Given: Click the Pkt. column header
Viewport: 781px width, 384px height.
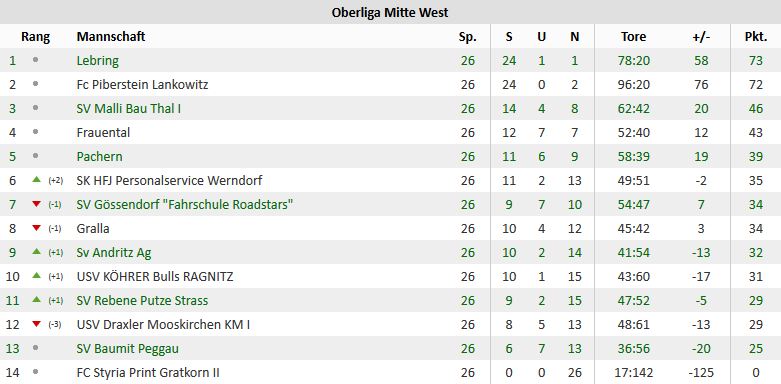Looking at the screenshot, I should (756, 36).
